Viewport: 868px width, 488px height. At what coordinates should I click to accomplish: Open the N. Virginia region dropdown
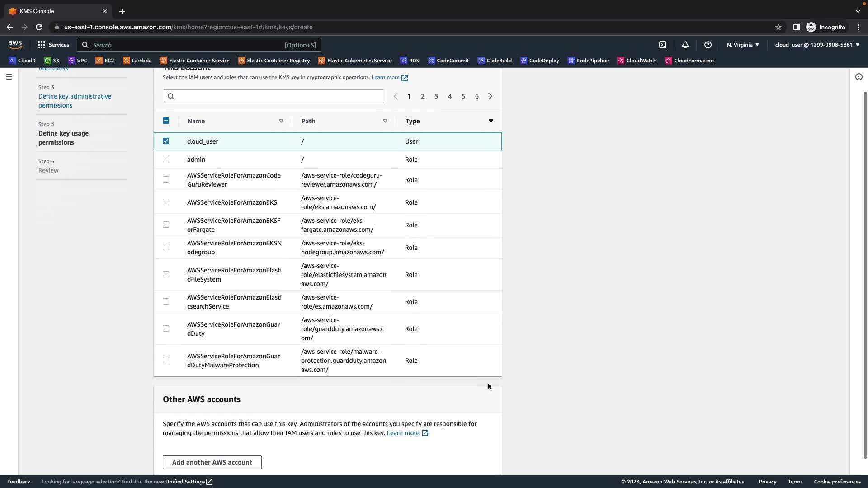click(743, 45)
